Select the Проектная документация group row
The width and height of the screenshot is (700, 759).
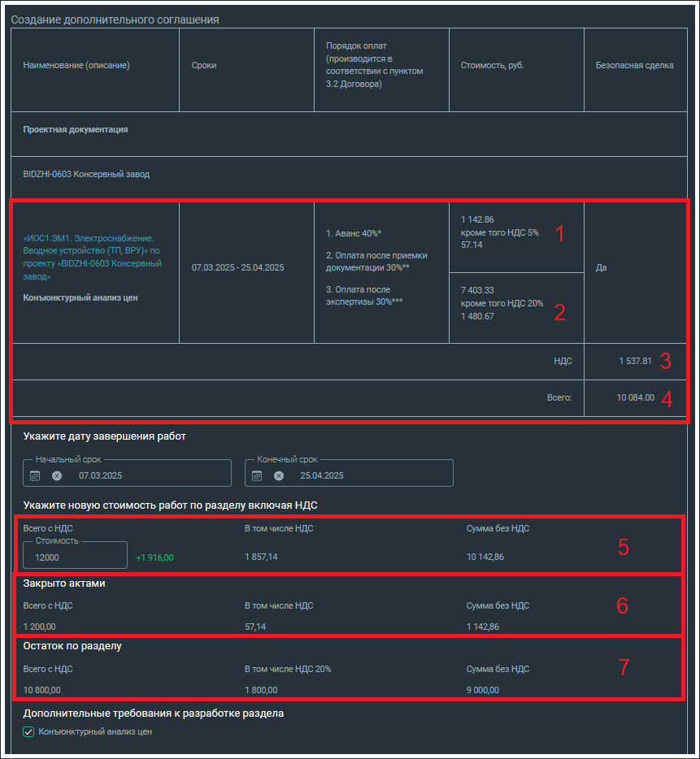76,129
